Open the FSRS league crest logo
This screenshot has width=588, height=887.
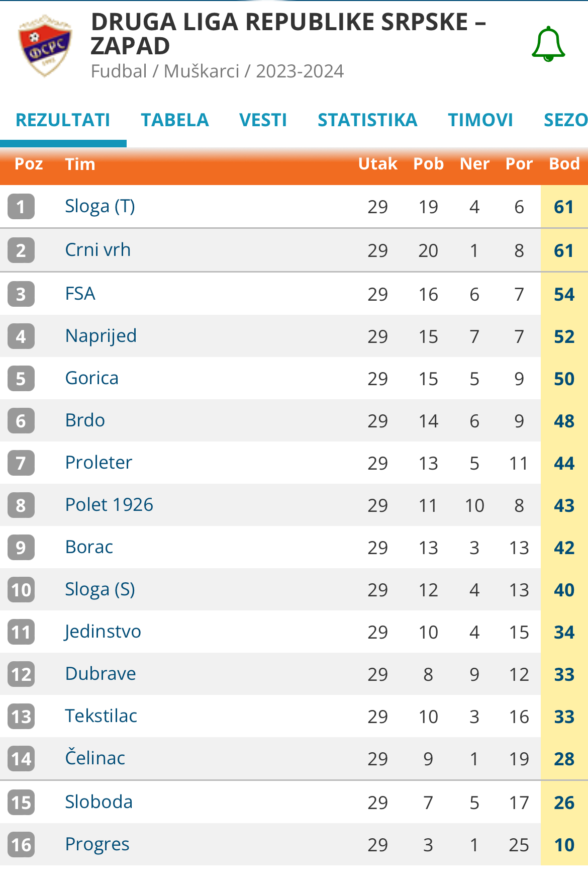point(45,46)
